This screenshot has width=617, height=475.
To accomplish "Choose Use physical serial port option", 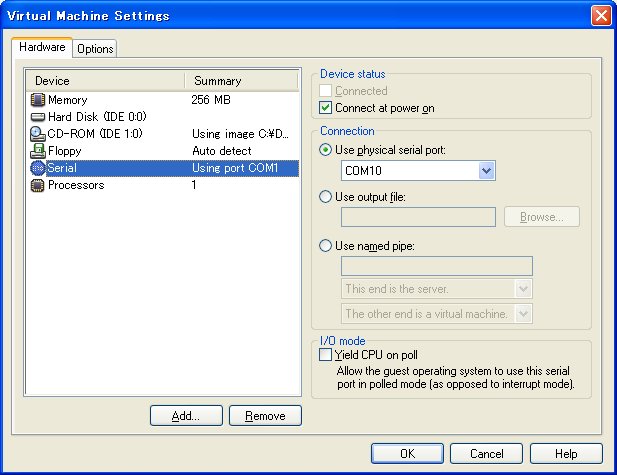I will click(325, 150).
